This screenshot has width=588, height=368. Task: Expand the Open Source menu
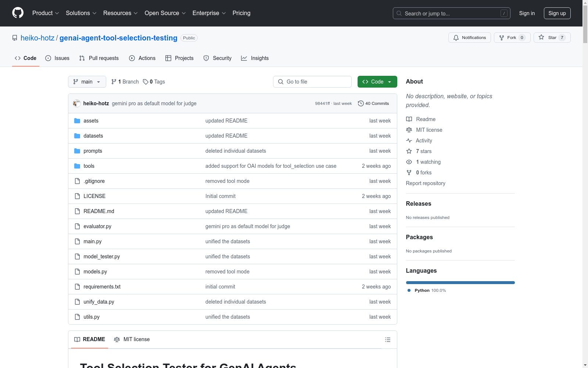pos(165,13)
